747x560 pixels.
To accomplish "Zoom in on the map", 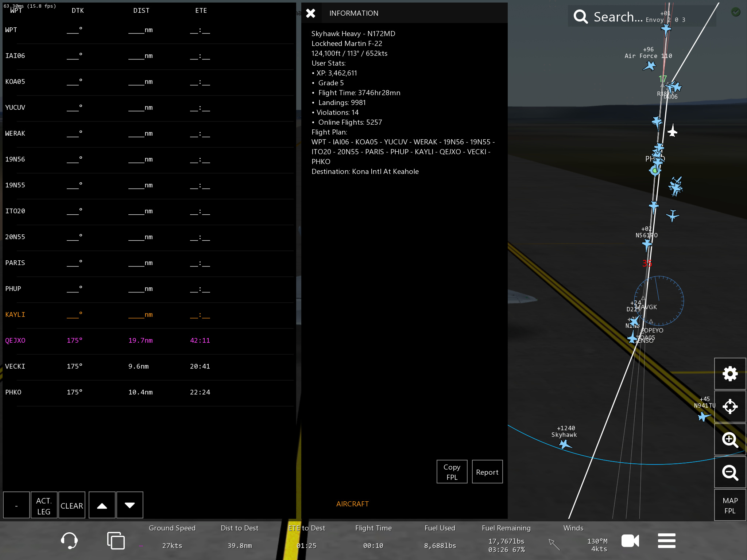I will 730,439.
